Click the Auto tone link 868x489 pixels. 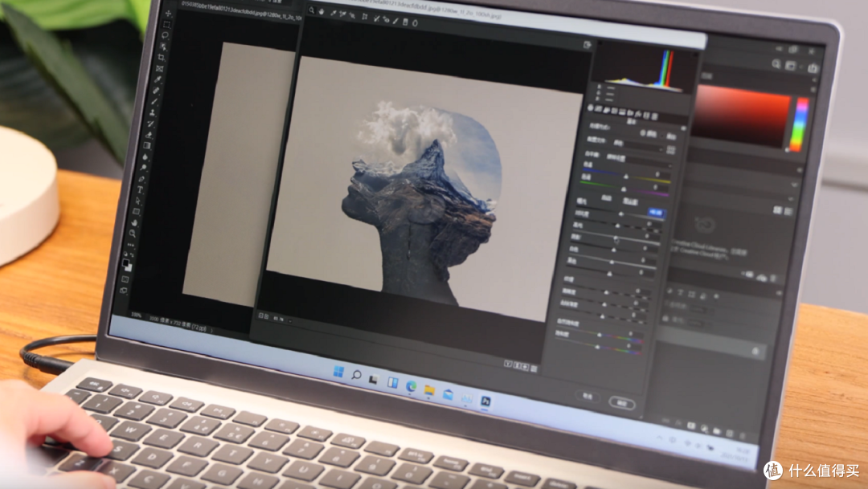pos(606,198)
